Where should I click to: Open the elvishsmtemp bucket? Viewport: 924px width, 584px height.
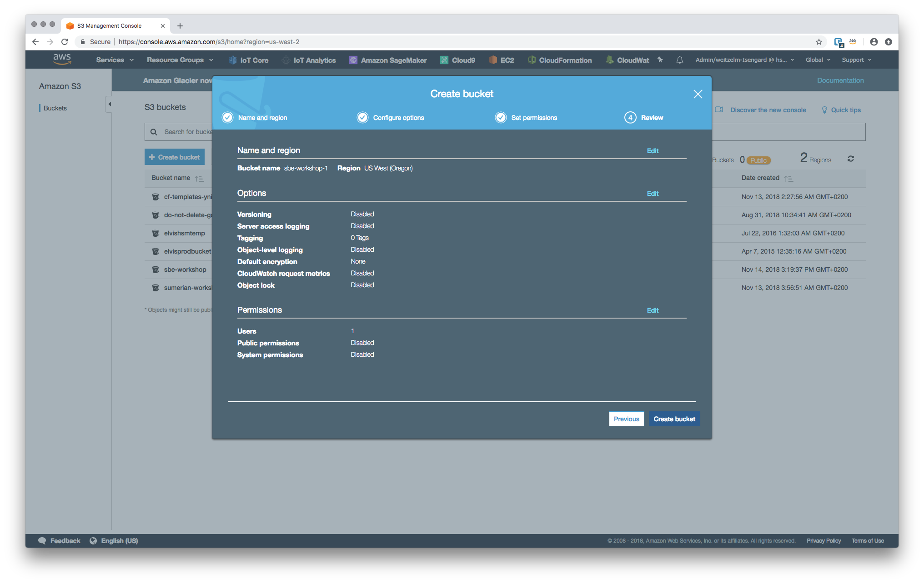tap(184, 233)
